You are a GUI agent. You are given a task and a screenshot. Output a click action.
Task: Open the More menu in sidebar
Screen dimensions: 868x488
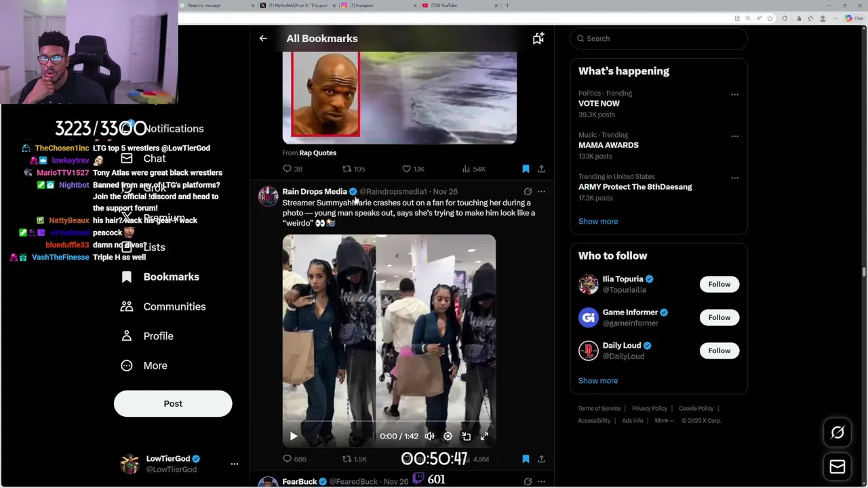coord(144,365)
